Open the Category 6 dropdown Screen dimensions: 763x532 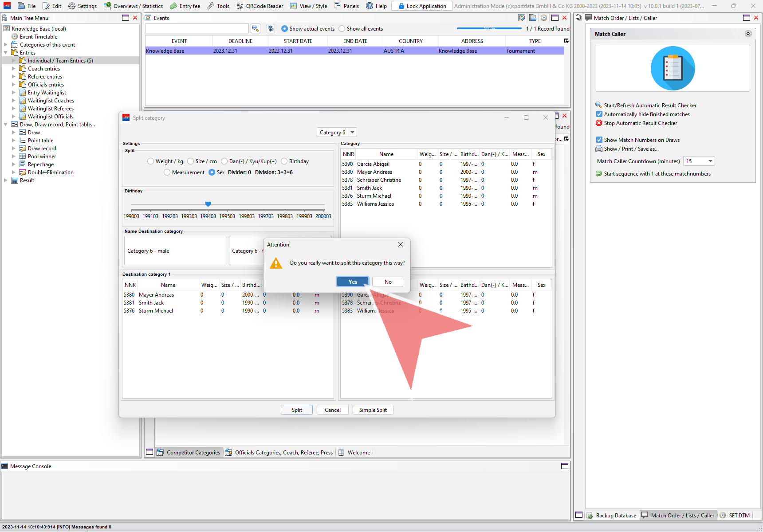pyautogui.click(x=352, y=133)
